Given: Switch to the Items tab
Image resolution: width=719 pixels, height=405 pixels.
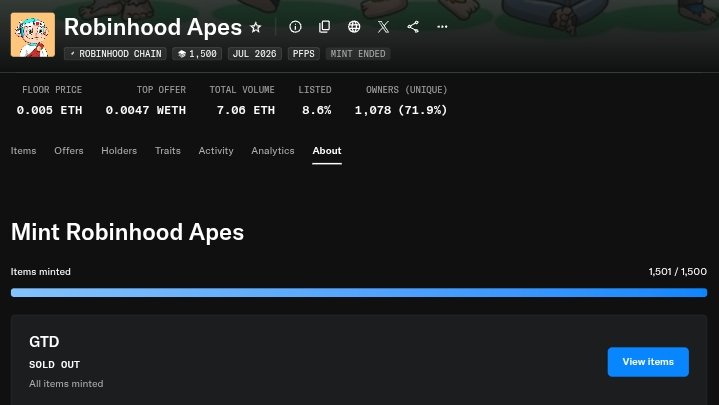Looking at the screenshot, I should coord(23,150).
